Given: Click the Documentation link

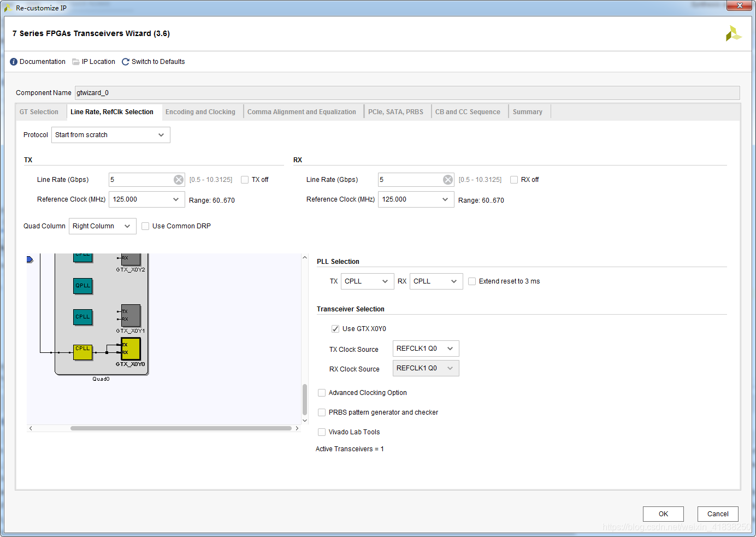Looking at the screenshot, I should coord(43,62).
